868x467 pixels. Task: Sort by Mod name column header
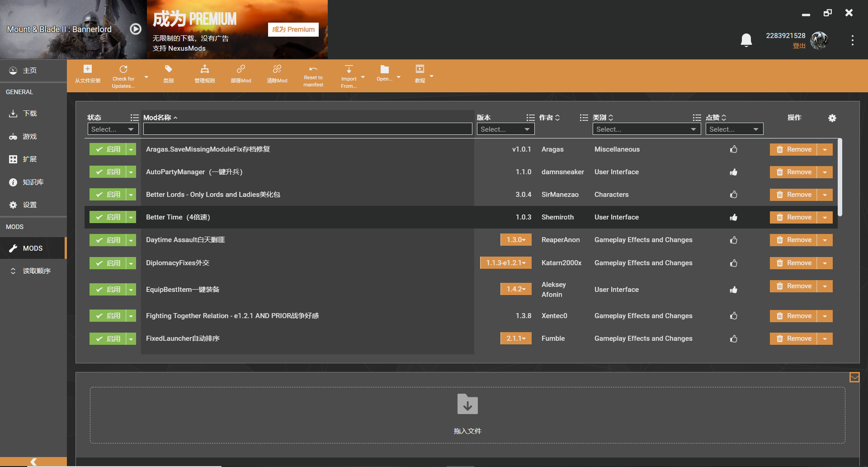pyautogui.click(x=160, y=118)
